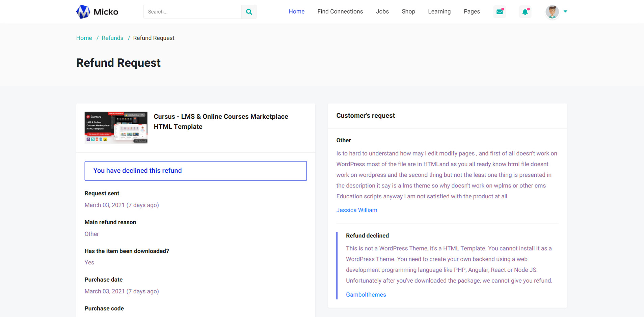Image resolution: width=644 pixels, height=317 pixels.
Task: Expand the profile dropdown arrow
Action: click(565, 11)
